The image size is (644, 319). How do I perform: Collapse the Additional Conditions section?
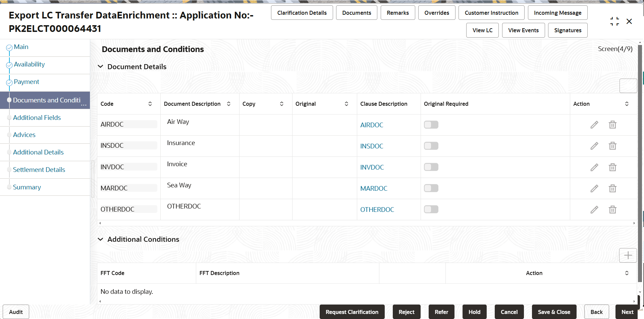pyautogui.click(x=100, y=239)
